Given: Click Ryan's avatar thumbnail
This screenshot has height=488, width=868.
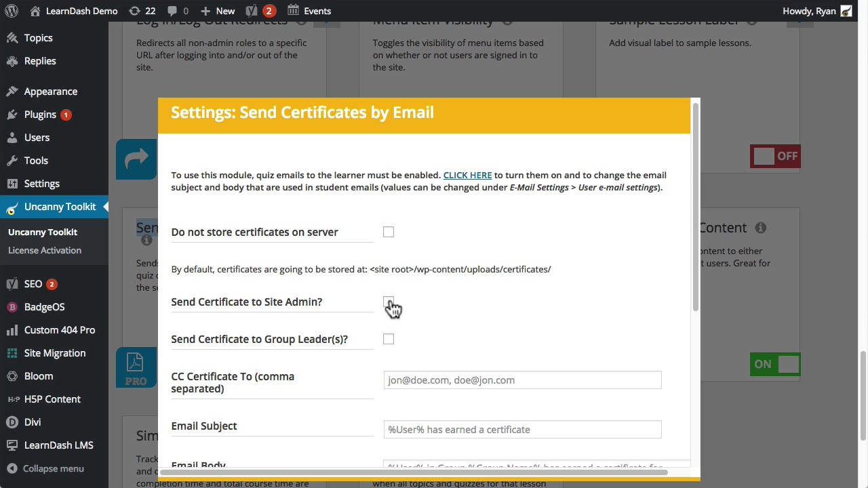Looking at the screenshot, I should [x=846, y=11].
